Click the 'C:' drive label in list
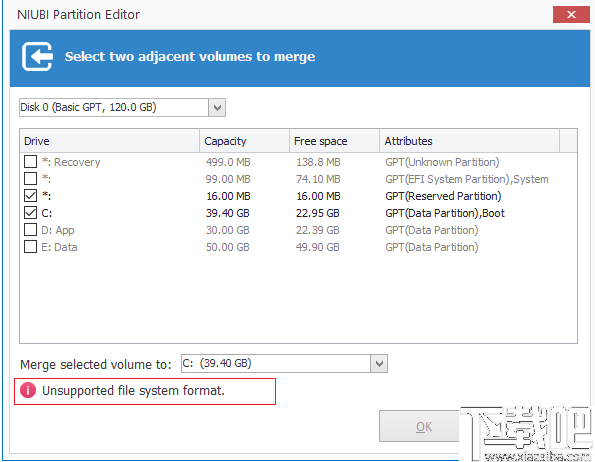The height and width of the screenshot is (462, 595). point(47,213)
